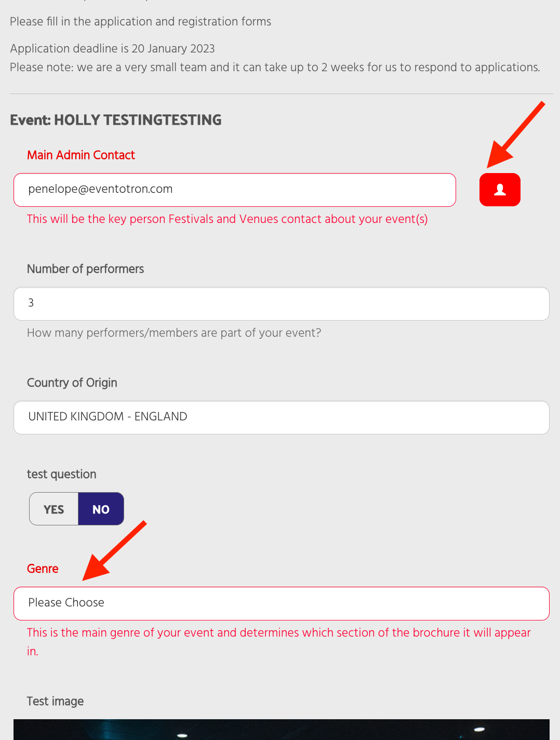Click the Test image label
The height and width of the screenshot is (740, 560).
point(56,701)
